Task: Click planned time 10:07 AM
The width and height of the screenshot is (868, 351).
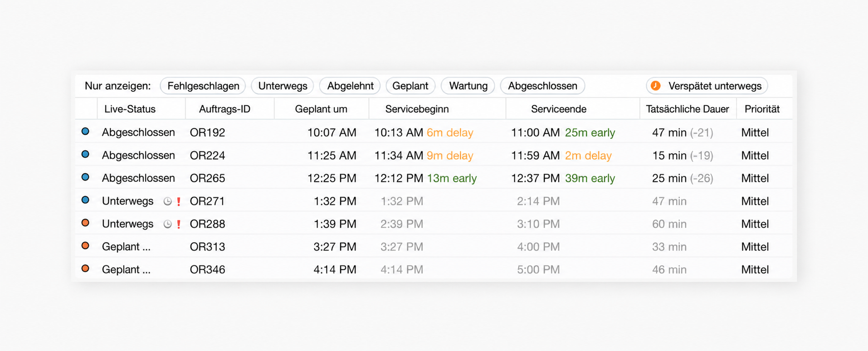Action: (x=332, y=132)
